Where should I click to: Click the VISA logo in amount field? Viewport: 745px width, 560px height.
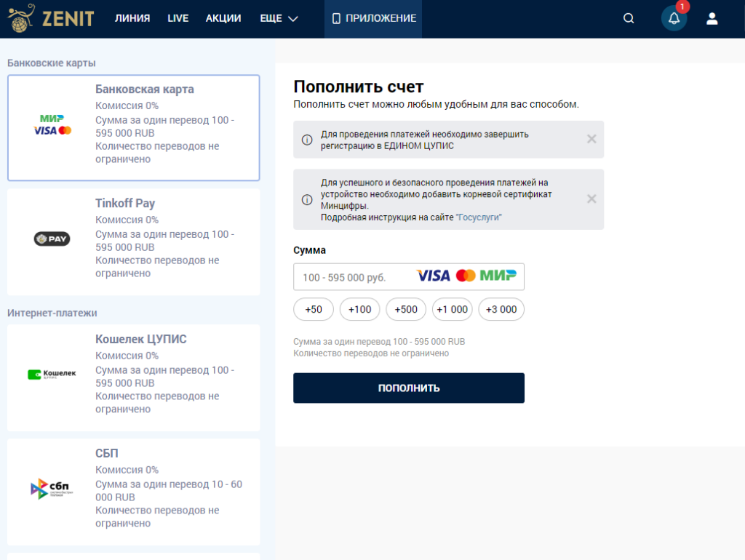434,276
